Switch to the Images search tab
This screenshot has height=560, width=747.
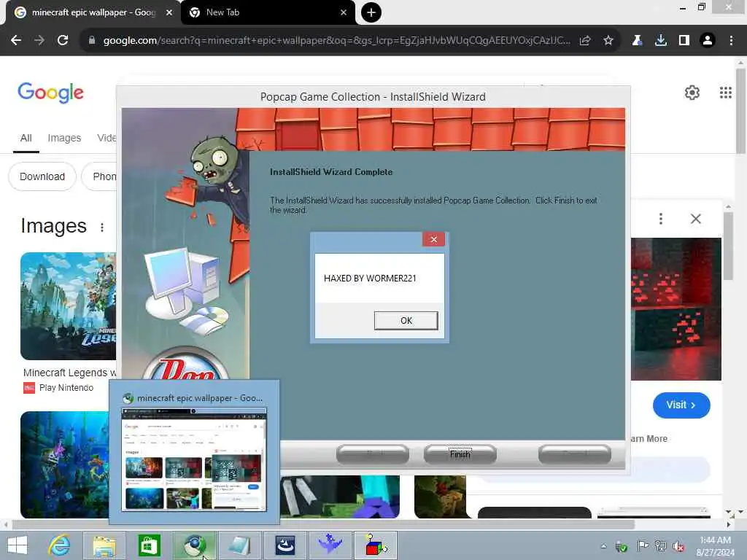(64, 138)
